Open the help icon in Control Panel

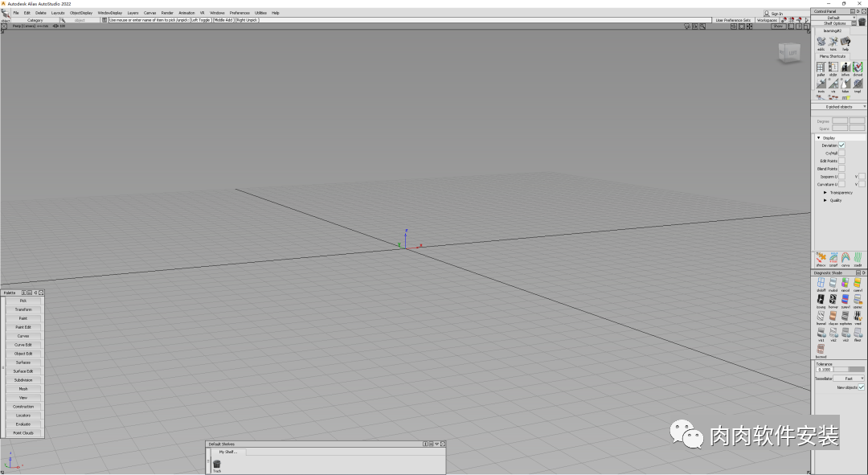(x=845, y=42)
